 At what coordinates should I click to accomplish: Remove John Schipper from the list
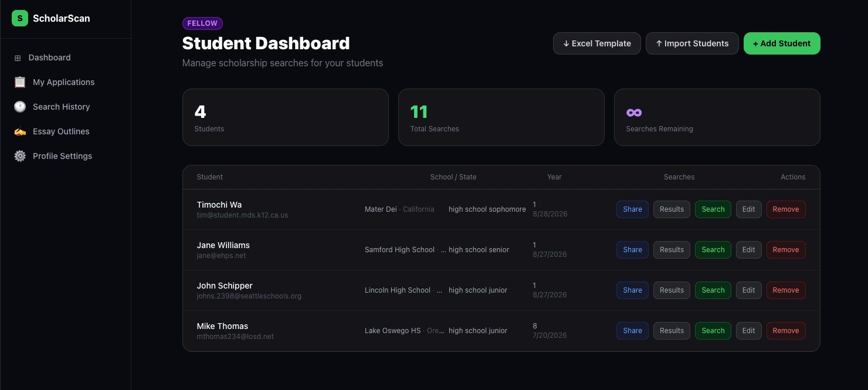(x=786, y=290)
